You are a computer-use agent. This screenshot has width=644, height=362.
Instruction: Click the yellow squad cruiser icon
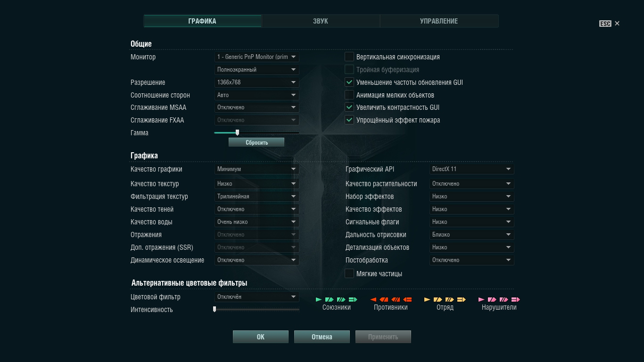pos(438,299)
